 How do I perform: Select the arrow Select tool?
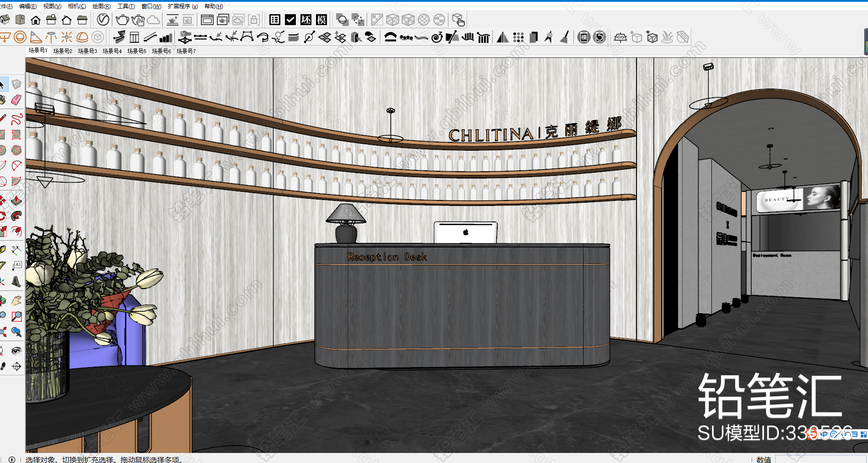[x=2, y=84]
